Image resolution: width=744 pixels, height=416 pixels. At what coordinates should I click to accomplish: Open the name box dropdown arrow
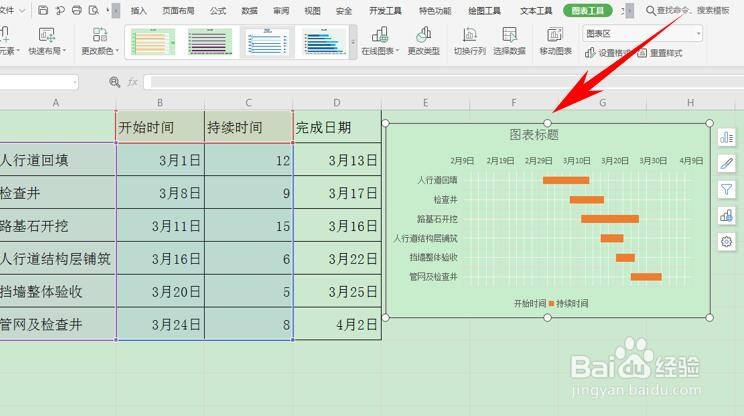(x=74, y=83)
